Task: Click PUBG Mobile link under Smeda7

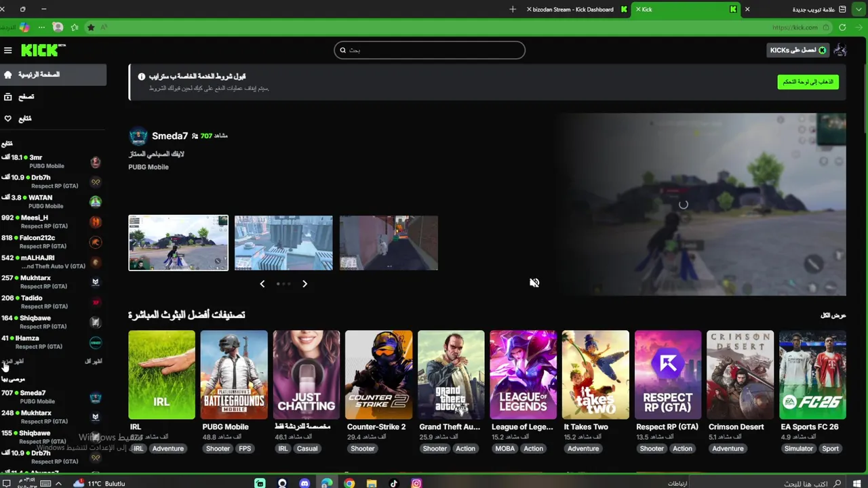Action: click(149, 167)
